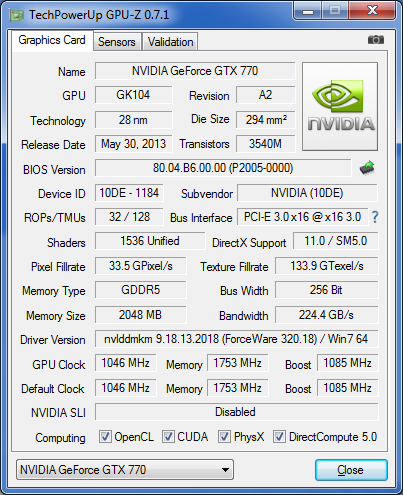
Task: Click the NVIDIA SLI field Disabled
Action: tap(237, 412)
